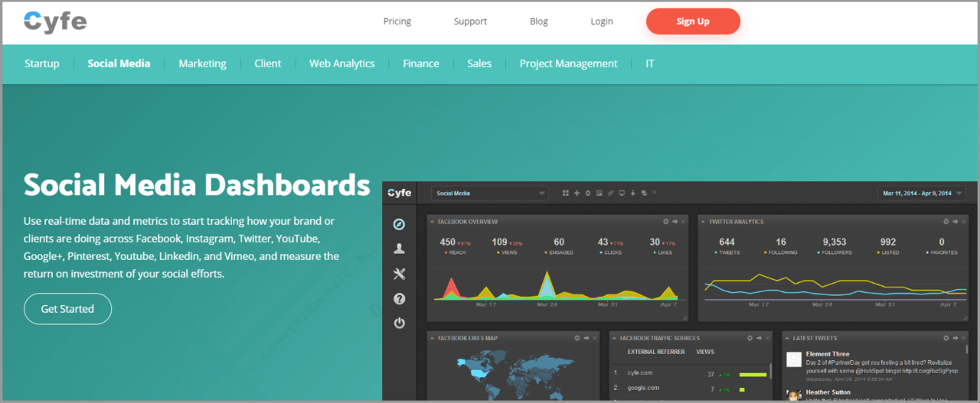Click the Cyfe logo in the header

click(x=55, y=21)
